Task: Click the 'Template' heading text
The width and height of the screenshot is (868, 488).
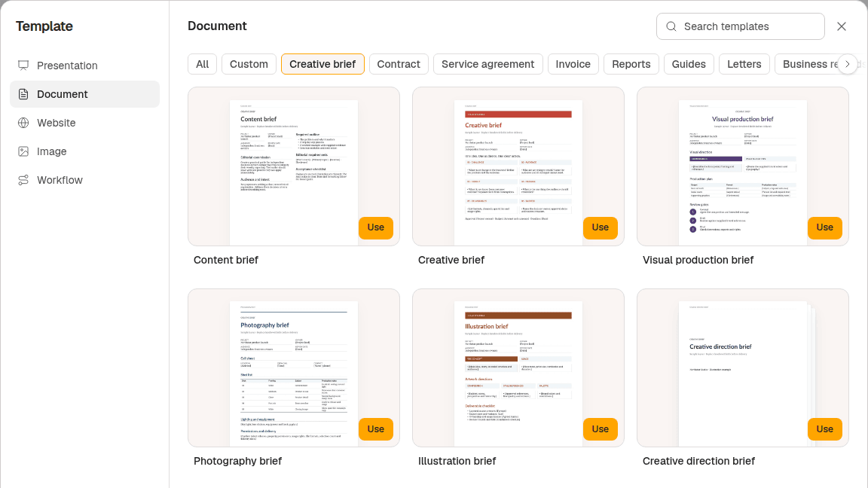Action: 44,26
